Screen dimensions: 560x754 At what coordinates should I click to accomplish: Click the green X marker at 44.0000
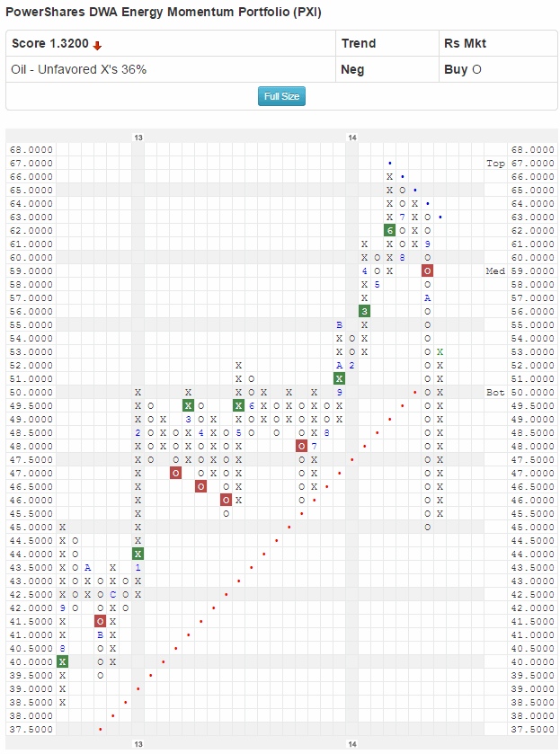tap(138, 554)
